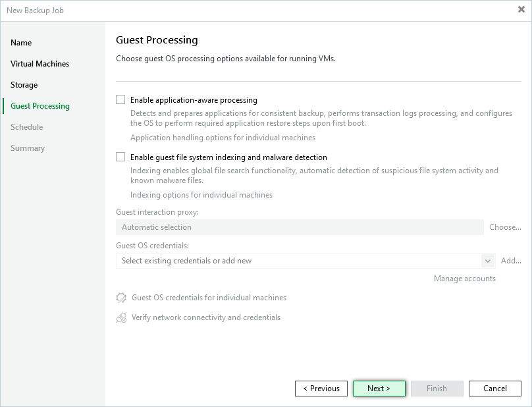The height and width of the screenshot is (407, 532).
Task: Click the Guest OS credentials combo box field
Action: 300,261
